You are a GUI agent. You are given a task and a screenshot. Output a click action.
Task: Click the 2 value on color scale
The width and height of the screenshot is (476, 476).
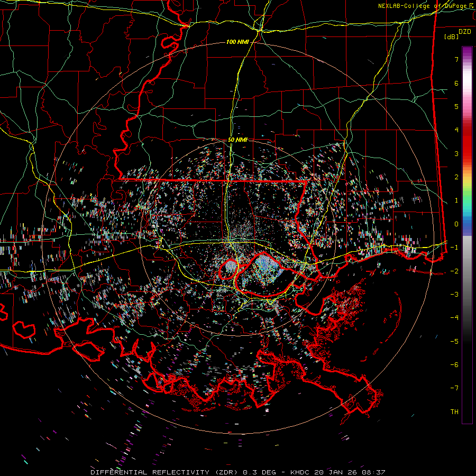tap(456, 177)
